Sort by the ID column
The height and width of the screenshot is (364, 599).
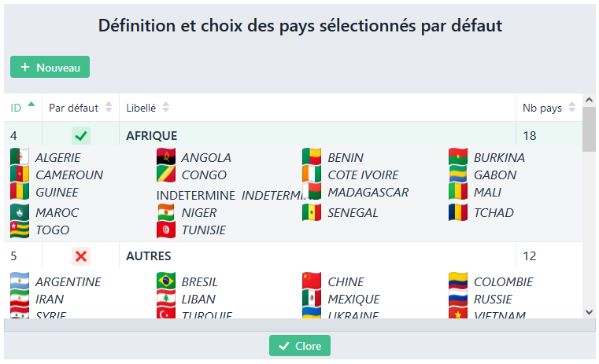coord(22,108)
